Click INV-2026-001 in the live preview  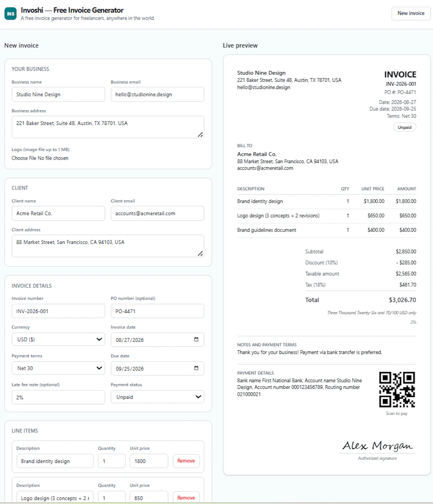click(401, 84)
